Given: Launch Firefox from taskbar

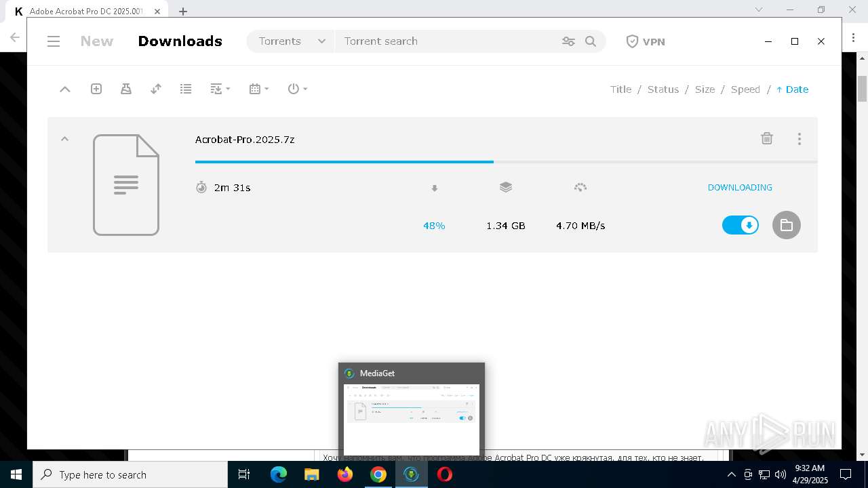Looking at the screenshot, I should [345, 474].
